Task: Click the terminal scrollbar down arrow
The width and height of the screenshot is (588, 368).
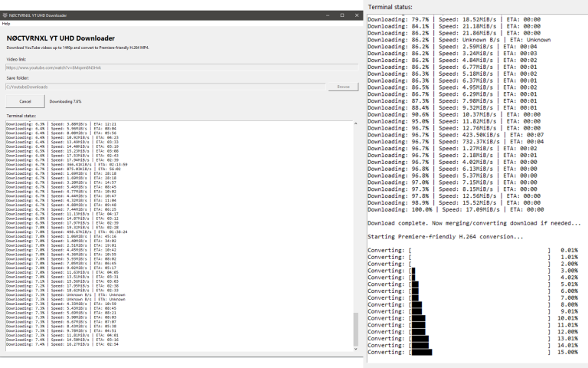Action: click(x=355, y=349)
